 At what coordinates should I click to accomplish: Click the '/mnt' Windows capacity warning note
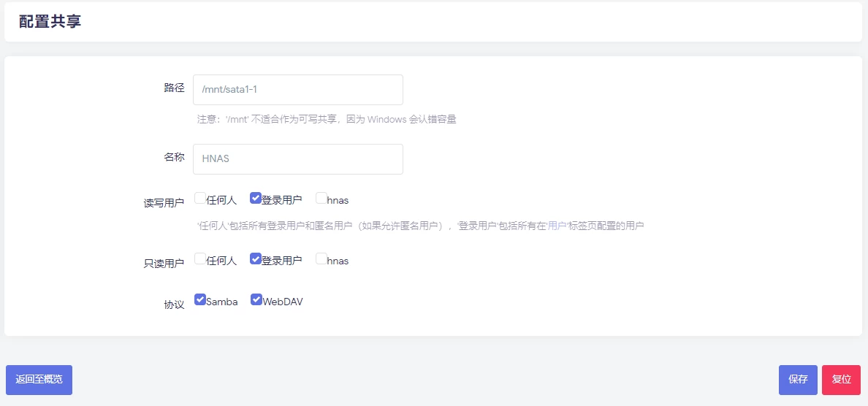[327, 119]
